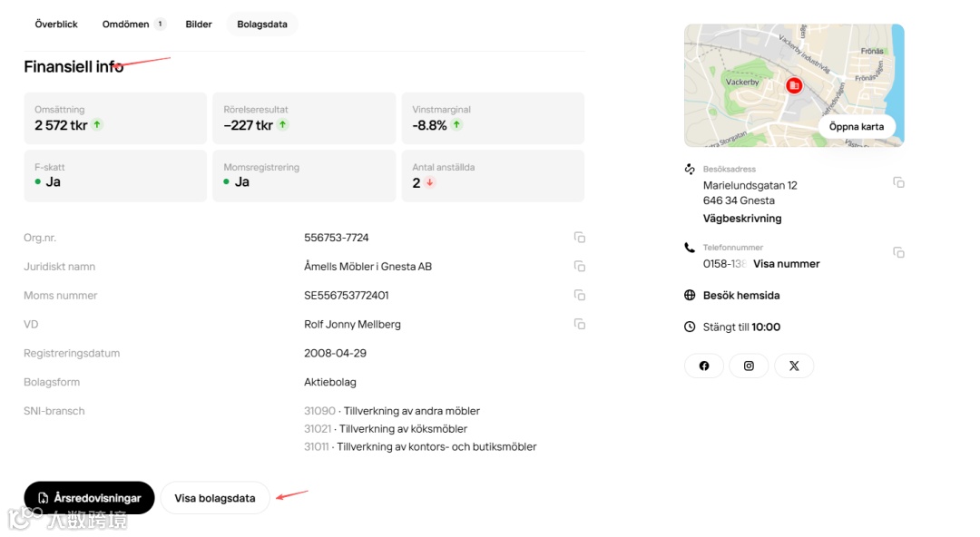Open the Vägbeskrivning link
Viewport: 980px width, 537px height.
click(x=741, y=219)
